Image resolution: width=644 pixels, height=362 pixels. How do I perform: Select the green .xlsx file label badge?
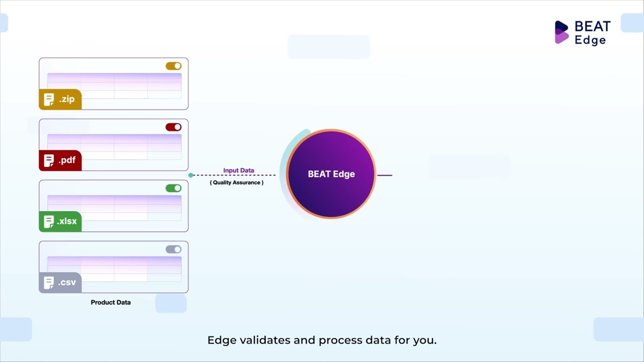60,222
